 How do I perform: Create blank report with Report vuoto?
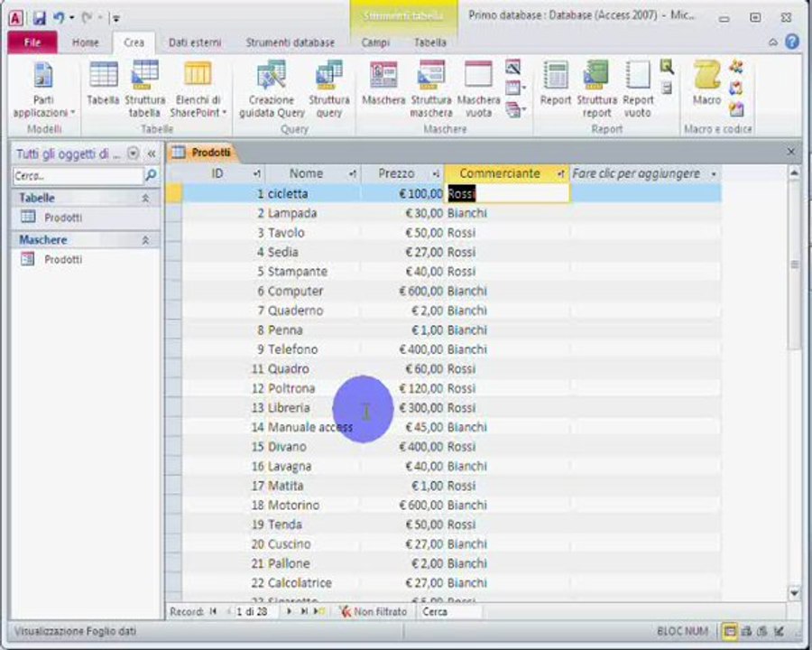pyautogui.click(x=638, y=89)
